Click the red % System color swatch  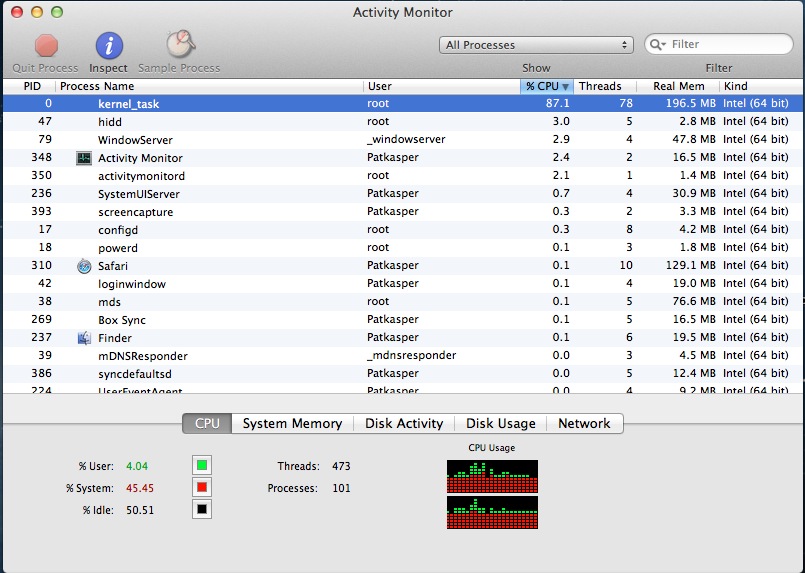coord(202,487)
